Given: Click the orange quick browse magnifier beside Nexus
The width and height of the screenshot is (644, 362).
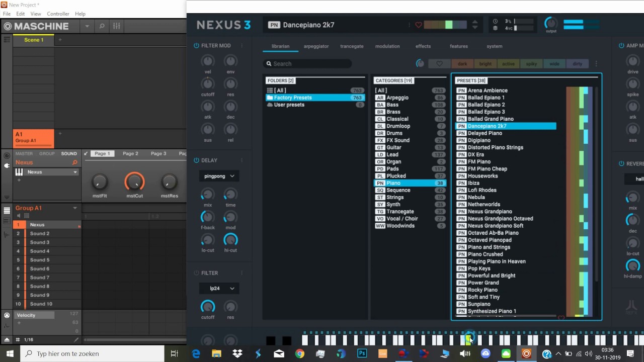Looking at the screenshot, I should (x=75, y=162).
